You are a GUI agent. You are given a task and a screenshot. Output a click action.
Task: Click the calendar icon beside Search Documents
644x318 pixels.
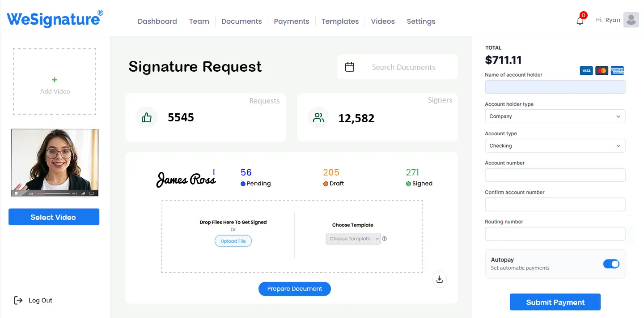click(350, 67)
